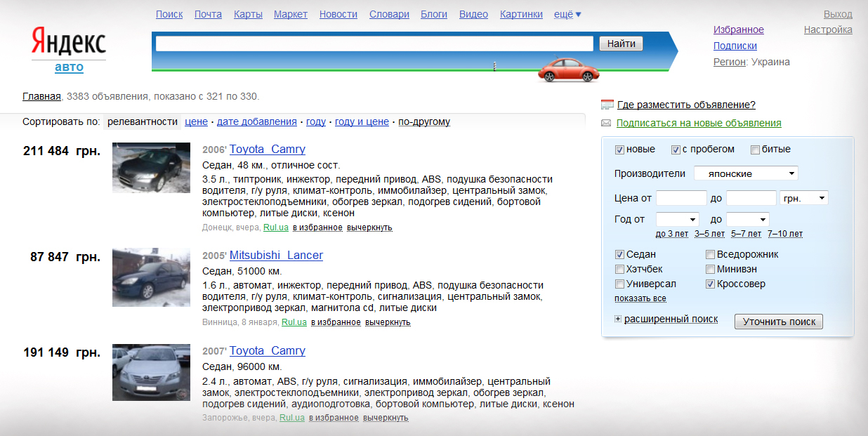
Task: Open the Год от year dropdown
Action: [677, 220]
